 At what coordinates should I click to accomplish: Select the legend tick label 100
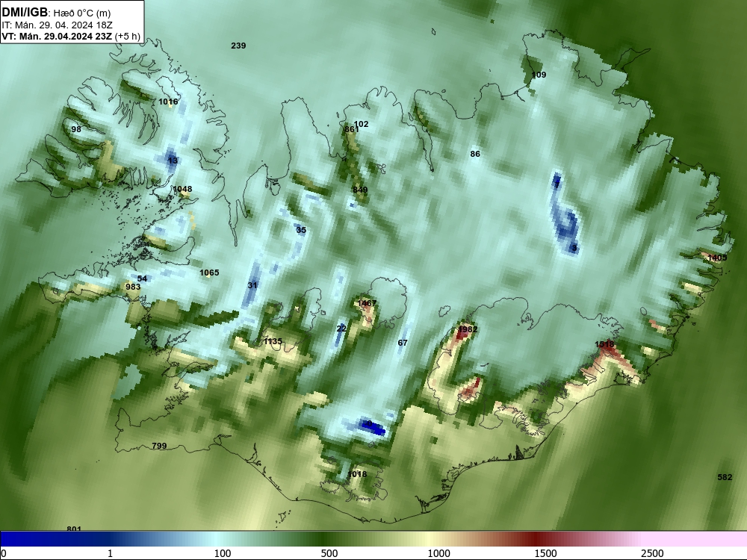(223, 553)
